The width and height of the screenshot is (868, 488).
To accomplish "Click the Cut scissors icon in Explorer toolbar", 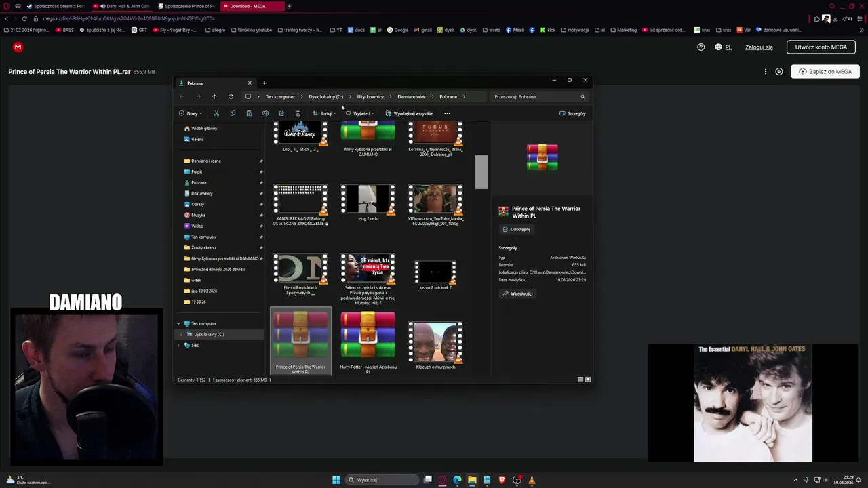I will tap(216, 113).
